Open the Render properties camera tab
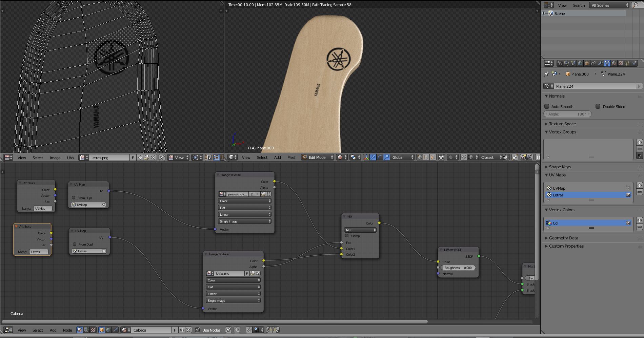The width and height of the screenshot is (644, 338). click(560, 63)
